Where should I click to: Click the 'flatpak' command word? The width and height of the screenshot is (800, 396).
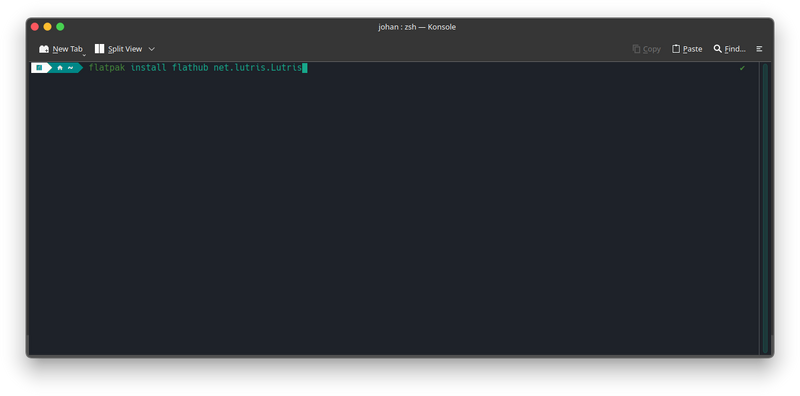tap(107, 68)
